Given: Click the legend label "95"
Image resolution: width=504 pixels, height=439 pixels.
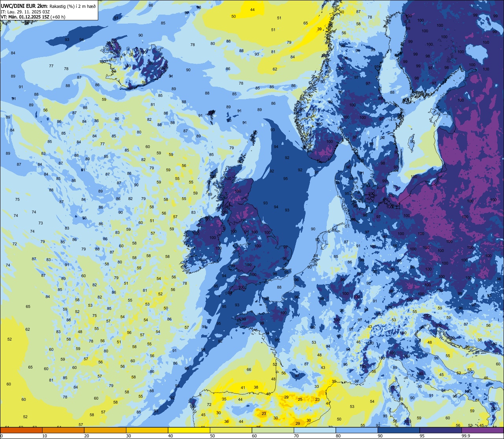Looking at the screenshot, I should pos(422,436).
